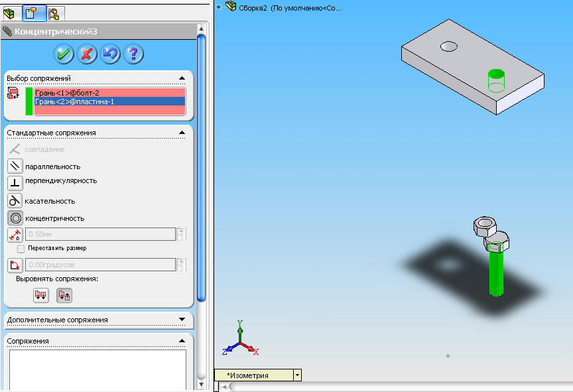Viewport: 573px width, 392px height.
Task: Select Грань<1>@болт-2 in selection list
Action: click(x=109, y=93)
